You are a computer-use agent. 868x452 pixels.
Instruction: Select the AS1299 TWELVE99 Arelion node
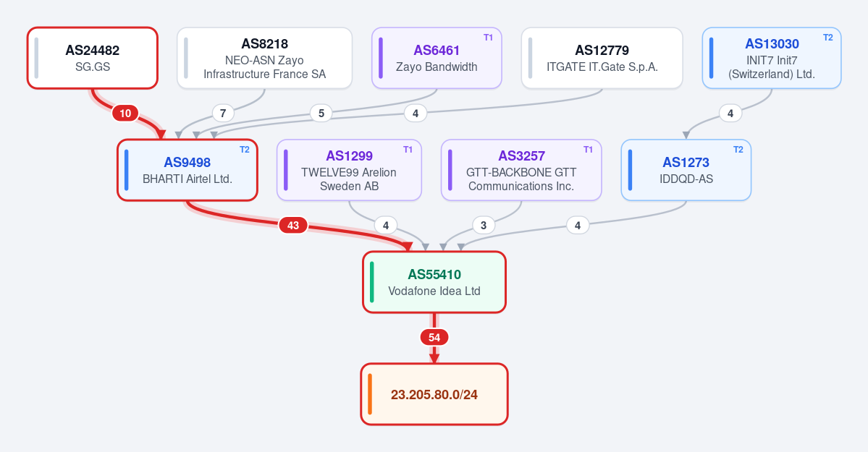(350, 170)
